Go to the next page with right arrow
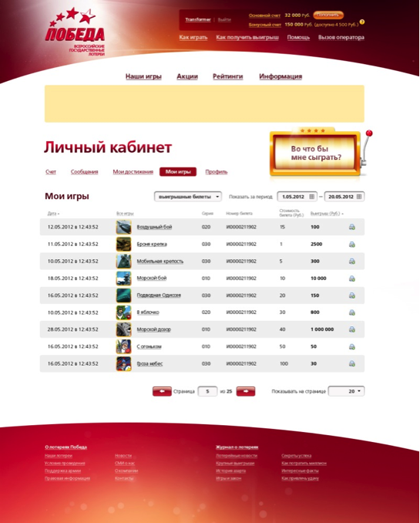This screenshot has height=523, width=420. 246,391
